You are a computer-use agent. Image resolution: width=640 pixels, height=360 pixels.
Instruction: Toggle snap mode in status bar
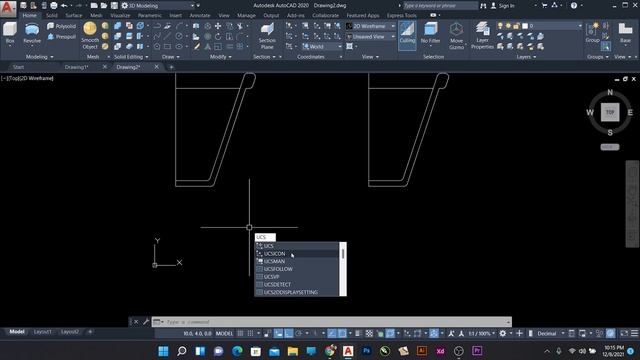click(x=251, y=333)
